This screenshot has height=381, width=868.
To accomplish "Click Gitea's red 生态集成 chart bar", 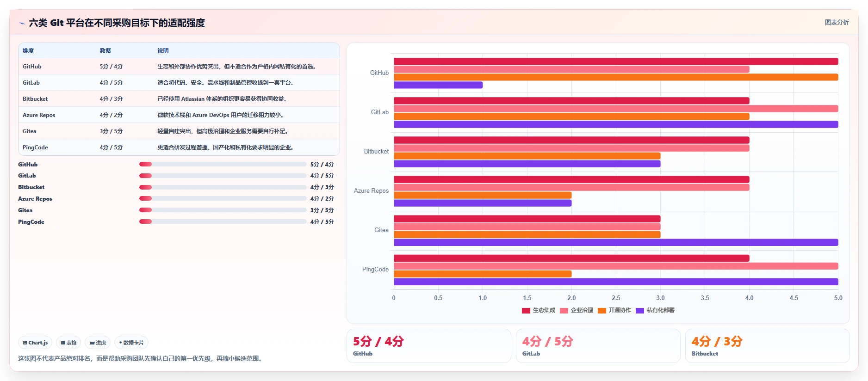I will pyautogui.click(x=527, y=219).
